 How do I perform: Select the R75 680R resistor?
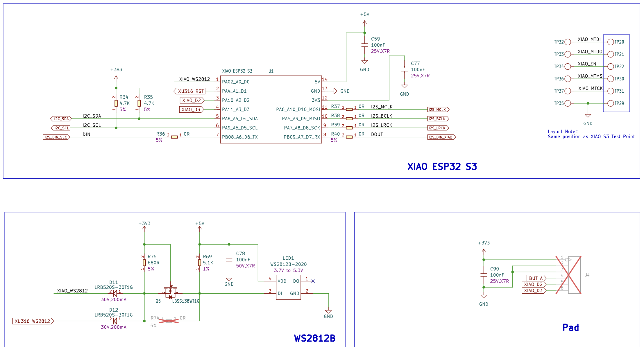pyautogui.click(x=144, y=263)
